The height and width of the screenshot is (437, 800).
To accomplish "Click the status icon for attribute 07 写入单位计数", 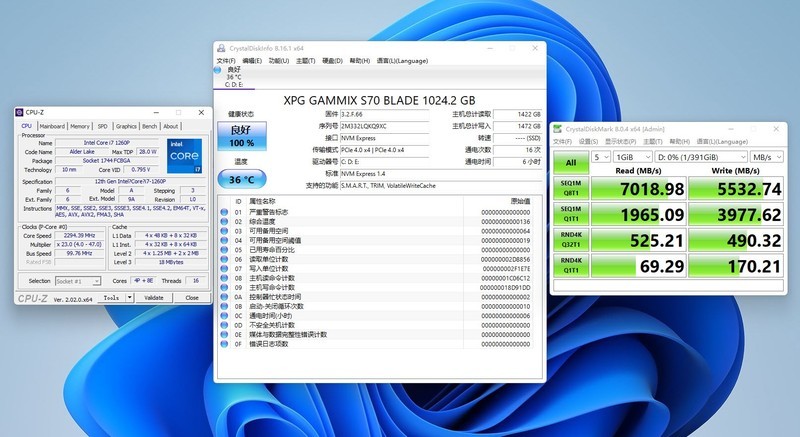I will (x=224, y=269).
